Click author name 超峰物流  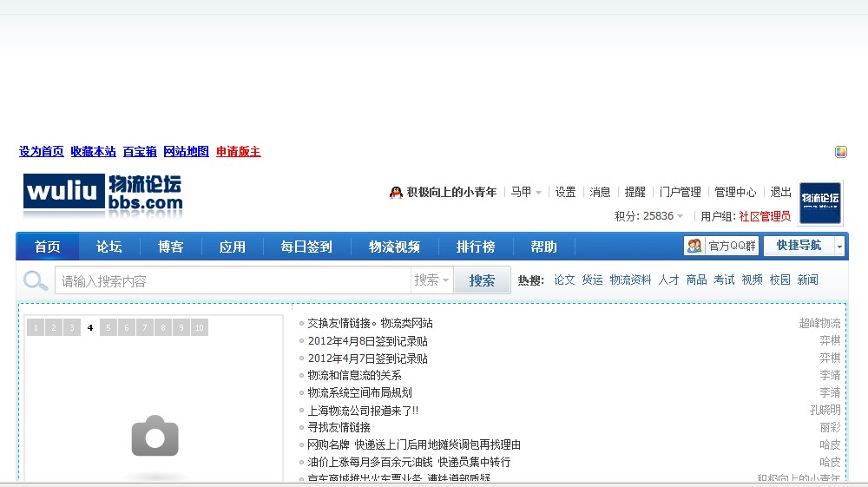819,323
